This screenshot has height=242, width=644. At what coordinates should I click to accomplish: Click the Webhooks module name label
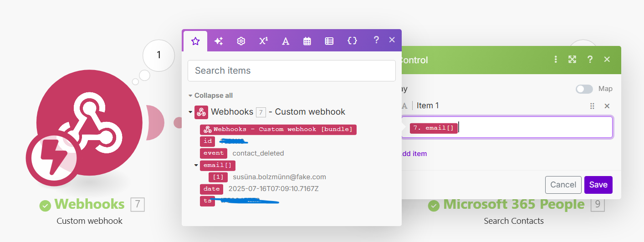[x=89, y=204]
